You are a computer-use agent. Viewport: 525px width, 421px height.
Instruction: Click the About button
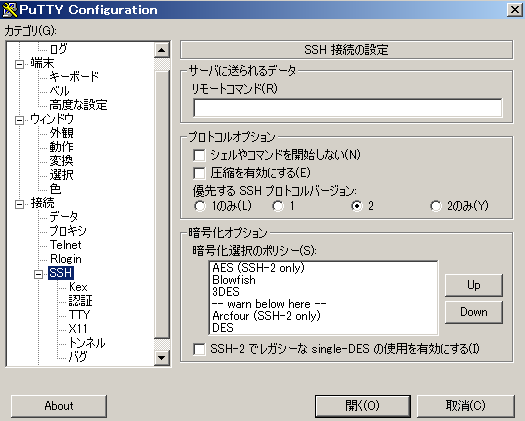59,406
